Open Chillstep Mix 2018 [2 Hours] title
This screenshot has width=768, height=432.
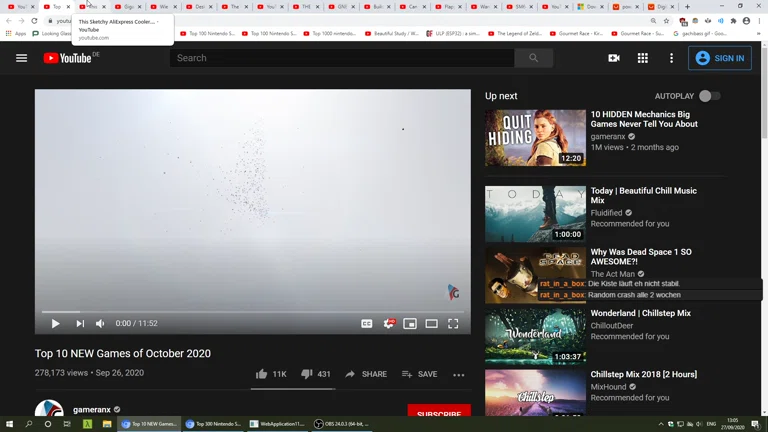[x=644, y=374]
